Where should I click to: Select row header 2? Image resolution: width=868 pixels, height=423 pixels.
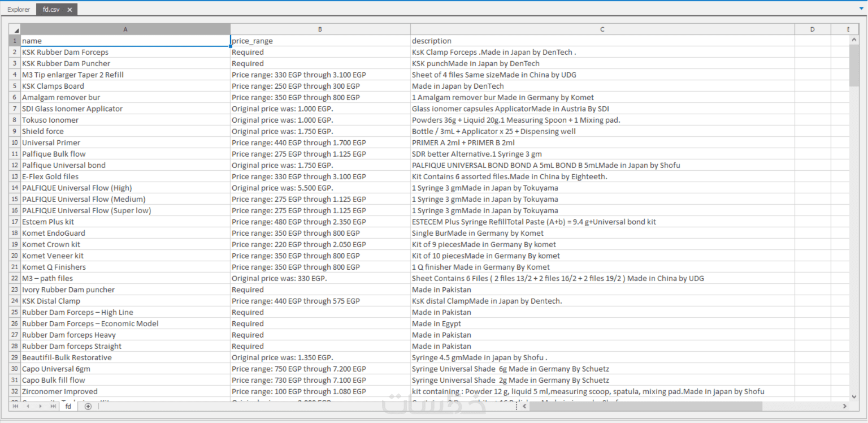[x=14, y=52]
